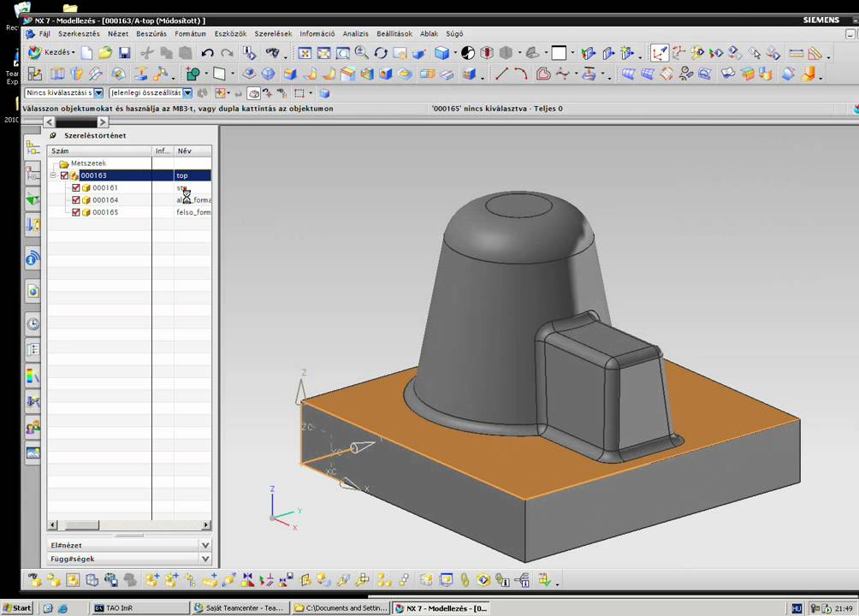Viewport: 859px width, 616px height.
Task: Click the New file icon
Action: tap(86, 53)
